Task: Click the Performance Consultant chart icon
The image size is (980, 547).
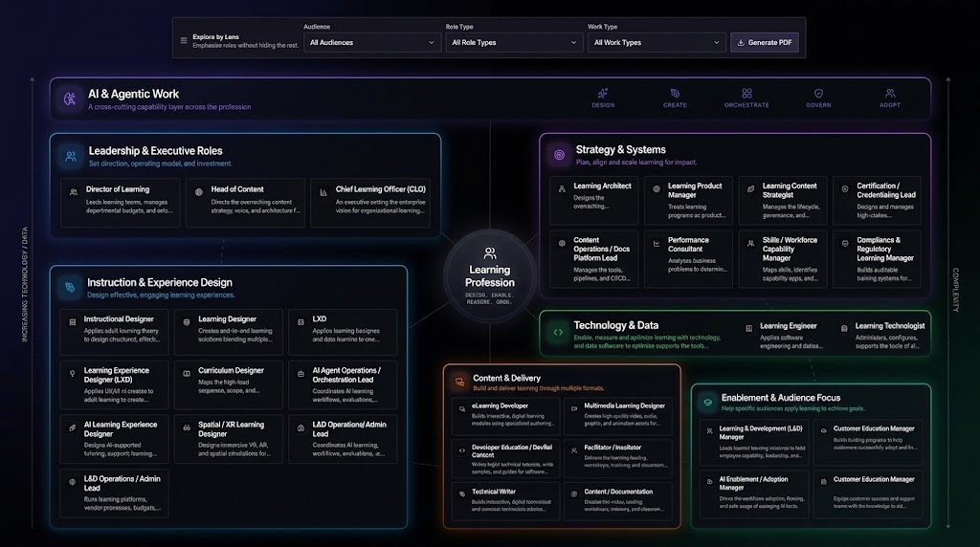Action: pos(657,244)
